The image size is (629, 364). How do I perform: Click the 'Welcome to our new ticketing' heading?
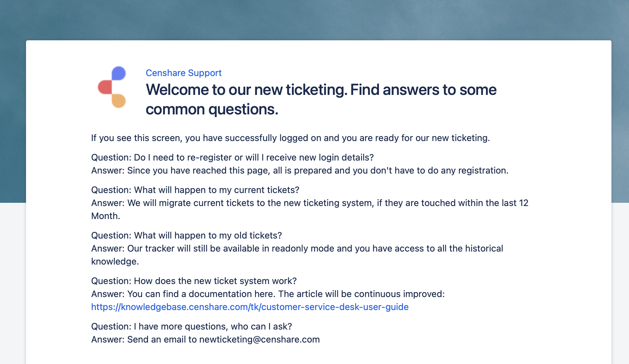coord(321,99)
